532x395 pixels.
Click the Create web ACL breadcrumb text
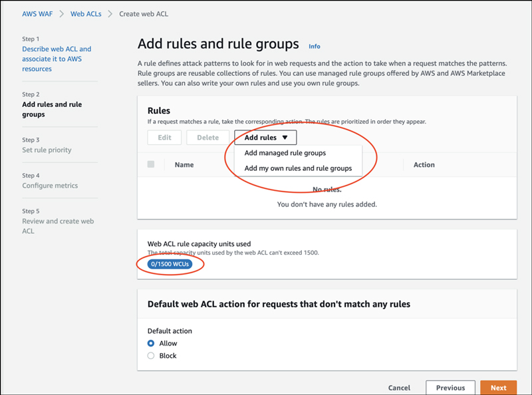(x=144, y=14)
